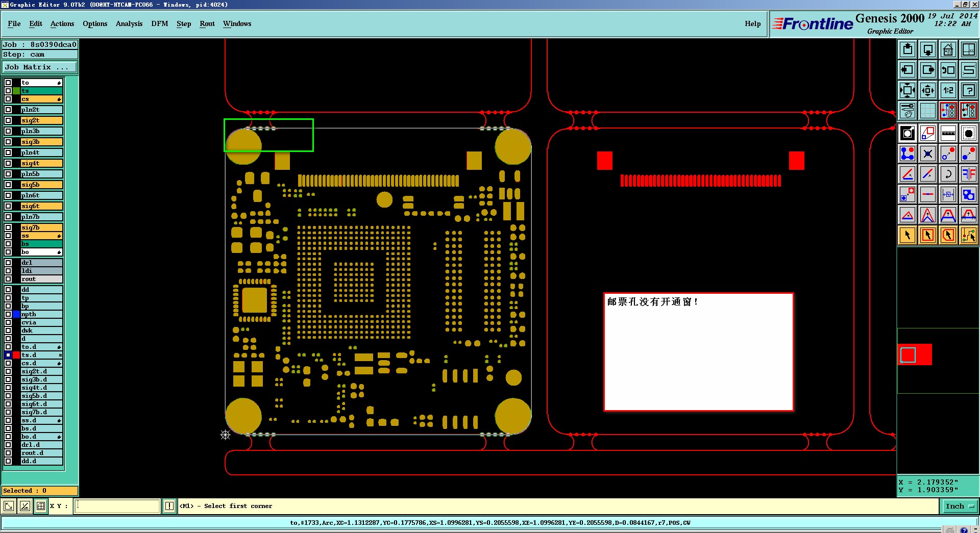
Task: Open the Help menu
Action: click(x=753, y=24)
